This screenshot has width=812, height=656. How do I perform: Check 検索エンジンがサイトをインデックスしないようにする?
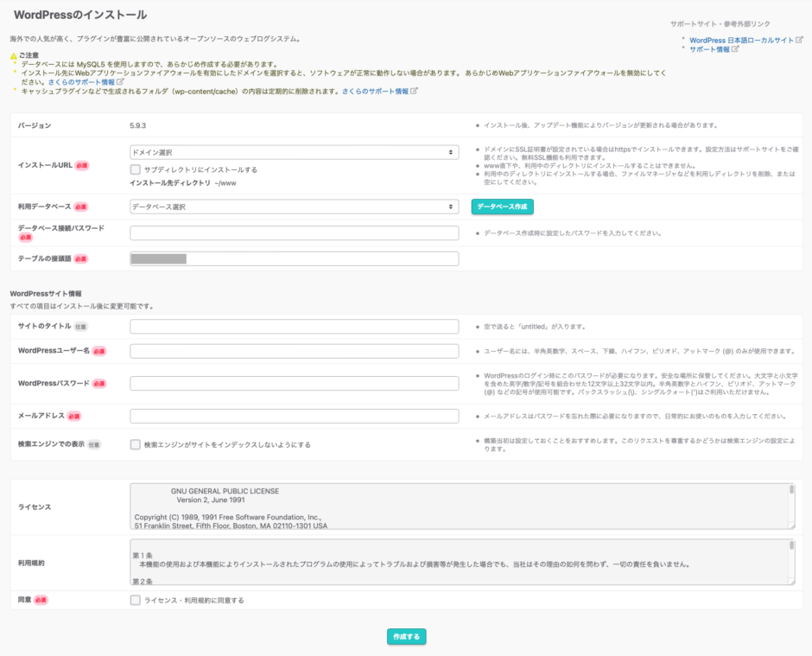tap(135, 444)
